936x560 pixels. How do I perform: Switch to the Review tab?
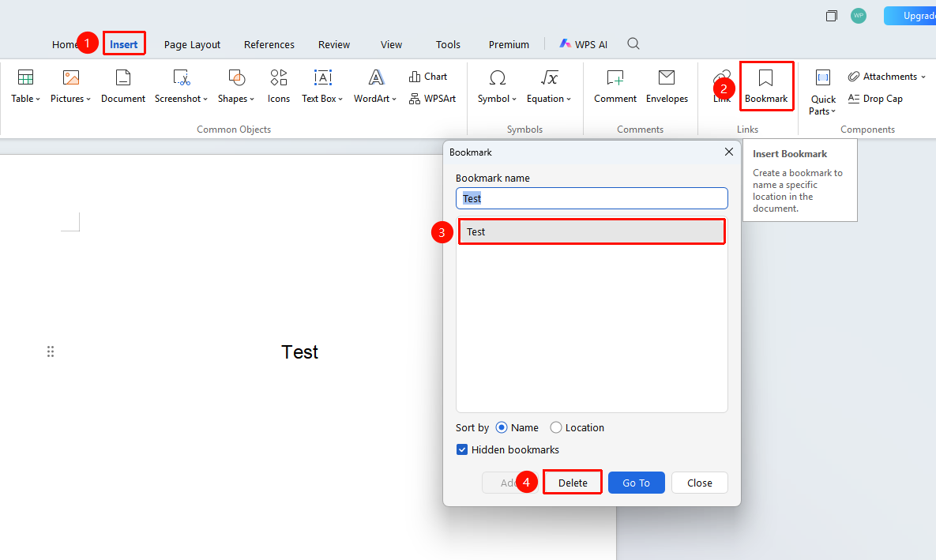coord(333,44)
